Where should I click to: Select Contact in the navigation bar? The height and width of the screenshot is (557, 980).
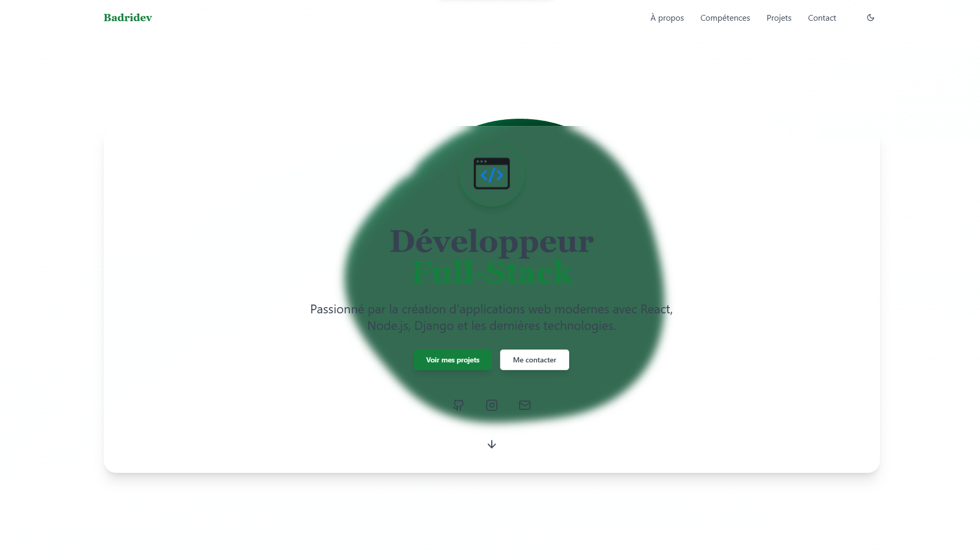(x=822, y=18)
